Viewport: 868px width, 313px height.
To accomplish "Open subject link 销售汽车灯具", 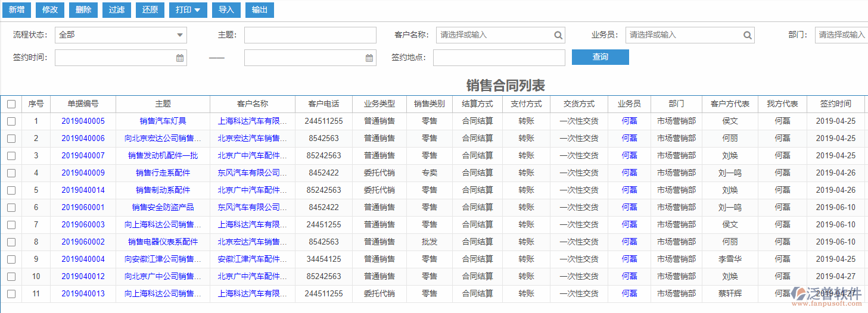I will (x=163, y=121).
